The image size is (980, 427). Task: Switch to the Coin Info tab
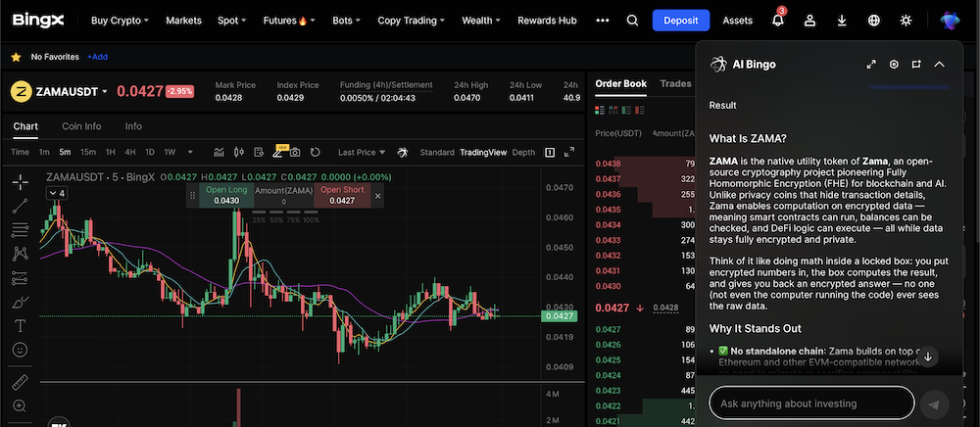click(x=81, y=126)
